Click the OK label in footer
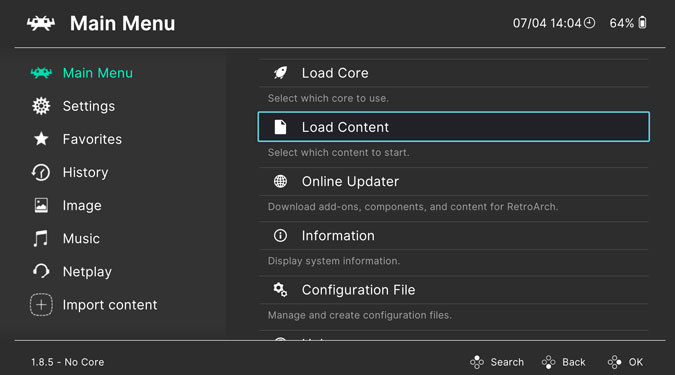The image size is (675, 375). pyautogui.click(x=636, y=362)
